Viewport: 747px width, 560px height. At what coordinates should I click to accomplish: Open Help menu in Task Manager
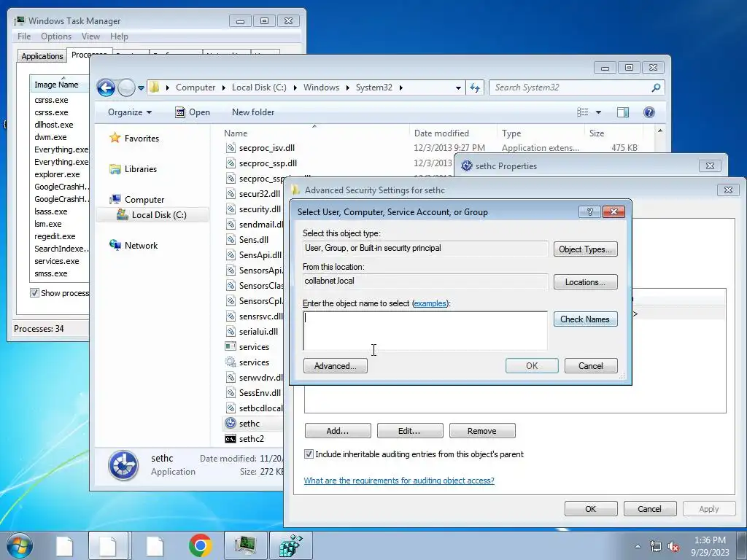[119, 36]
